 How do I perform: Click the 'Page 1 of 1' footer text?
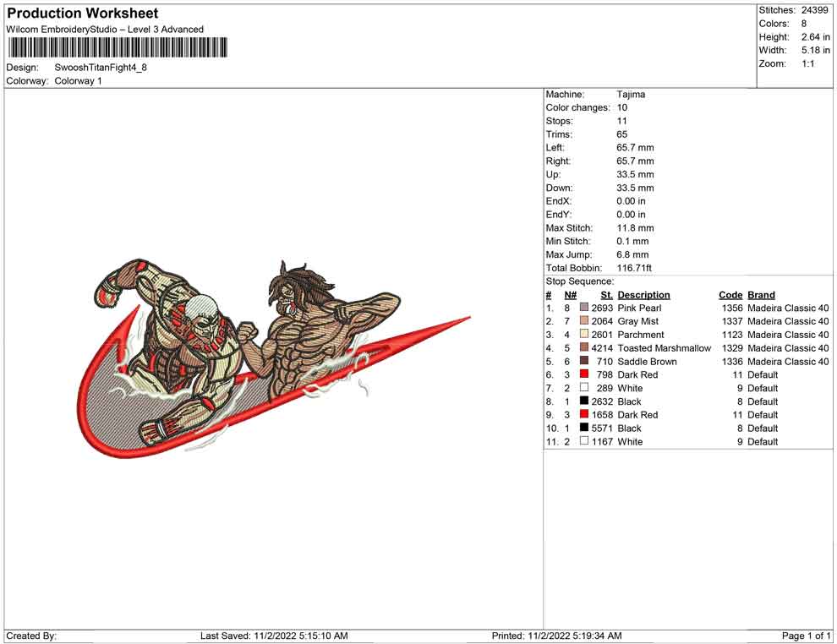pyautogui.click(x=806, y=636)
